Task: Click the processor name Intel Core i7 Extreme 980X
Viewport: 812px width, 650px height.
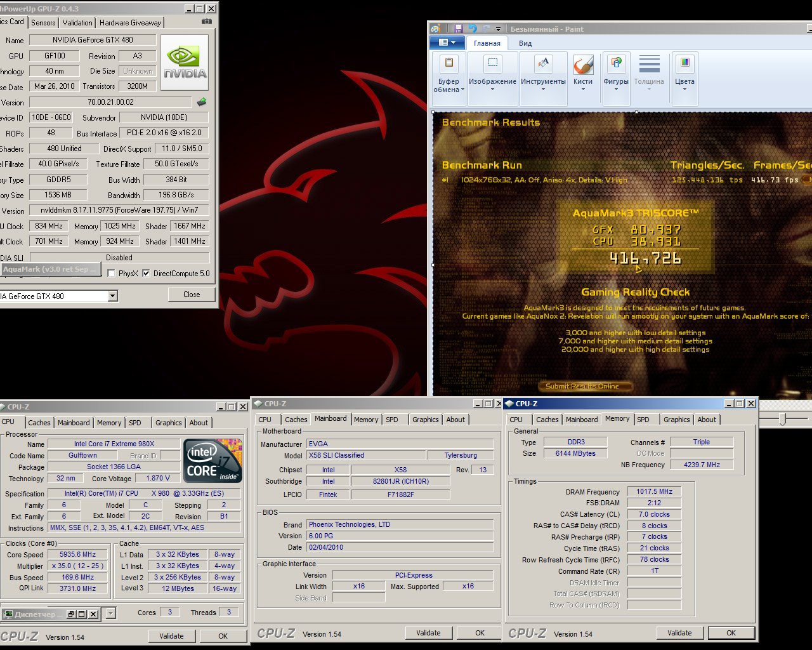Action: pyautogui.click(x=114, y=444)
